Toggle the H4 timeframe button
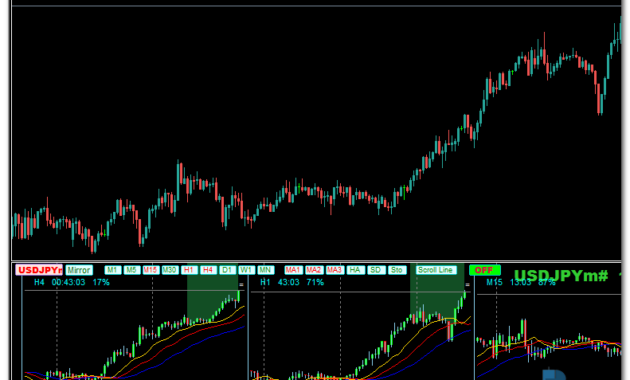The image size is (630, 380). coord(208,270)
